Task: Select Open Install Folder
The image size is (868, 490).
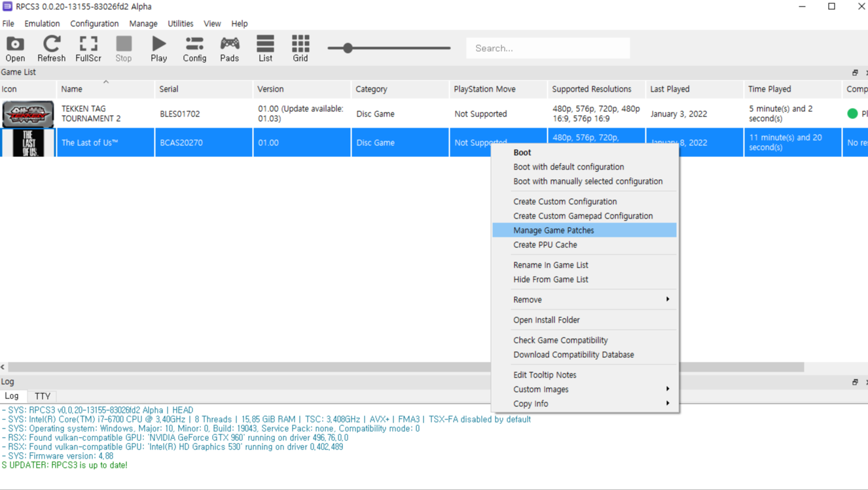Action: click(x=585, y=320)
